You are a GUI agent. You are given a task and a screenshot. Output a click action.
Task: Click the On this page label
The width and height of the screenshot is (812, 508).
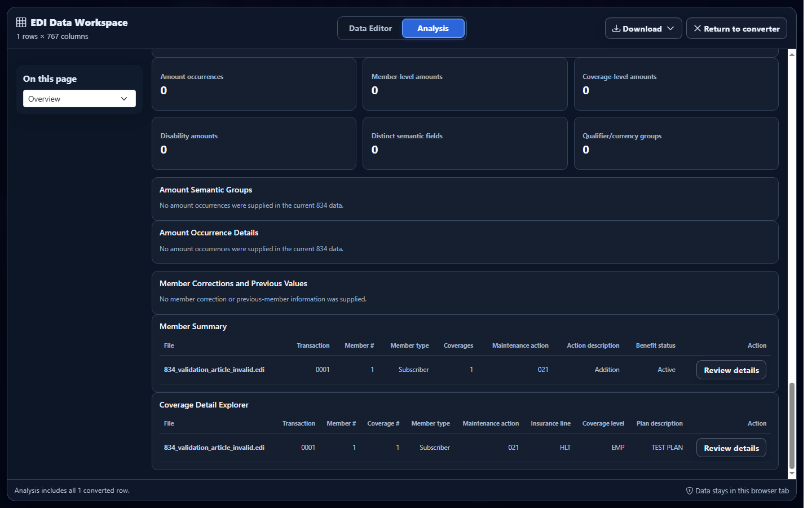click(x=50, y=79)
